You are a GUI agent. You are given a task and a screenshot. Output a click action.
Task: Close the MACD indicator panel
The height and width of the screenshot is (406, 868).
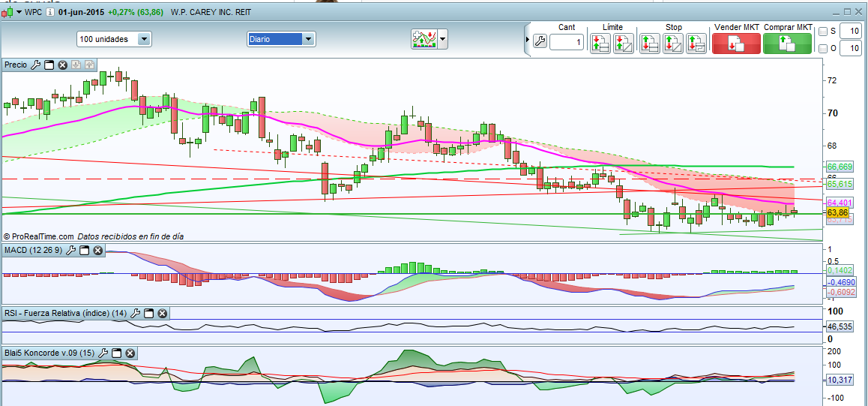(x=97, y=251)
